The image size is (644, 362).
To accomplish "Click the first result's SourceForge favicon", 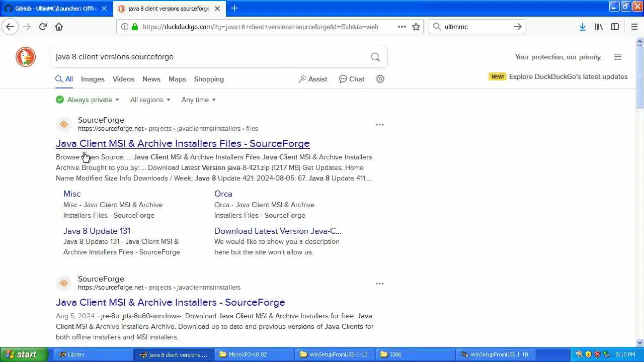I will tap(64, 124).
